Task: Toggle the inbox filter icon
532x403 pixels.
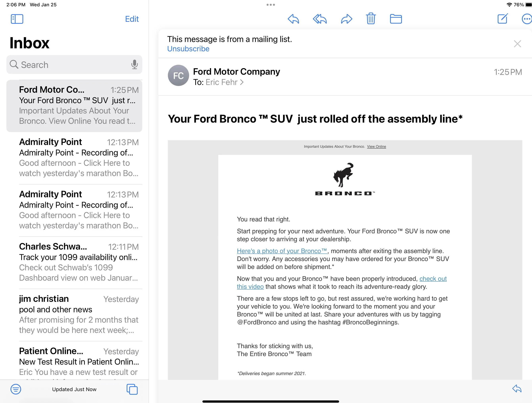Action: point(16,389)
